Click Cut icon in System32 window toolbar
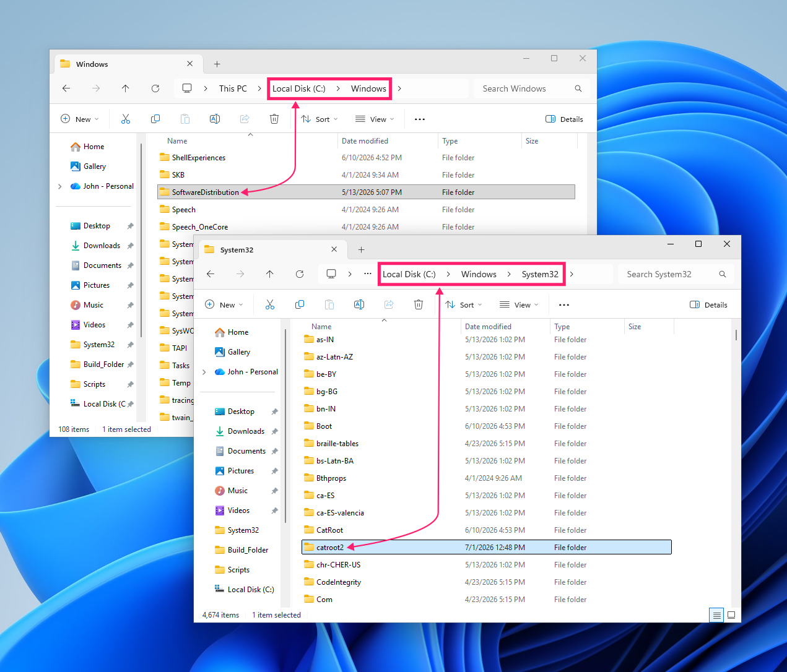The width and height of the screenshot is (787, 672). [270, 304]
